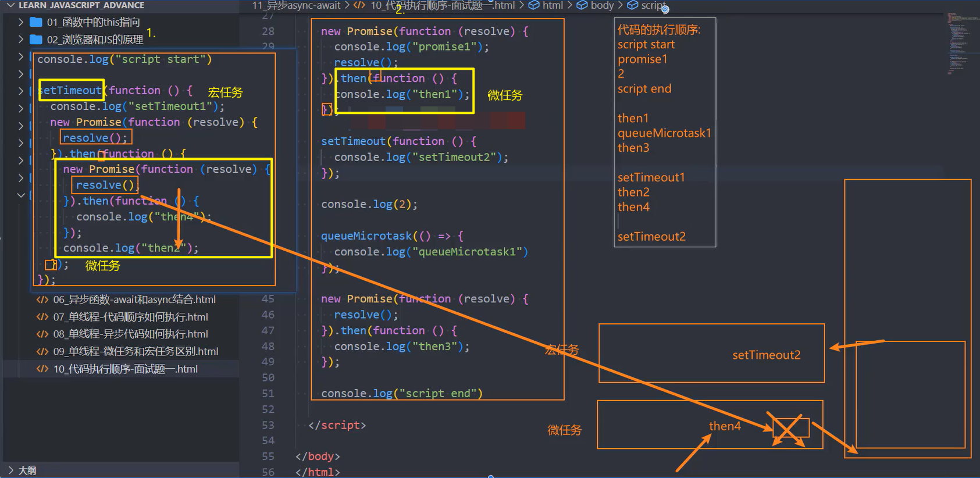Select the html breadcrumb item
This screenshot has width=980, height=478.
coord(553,5)
